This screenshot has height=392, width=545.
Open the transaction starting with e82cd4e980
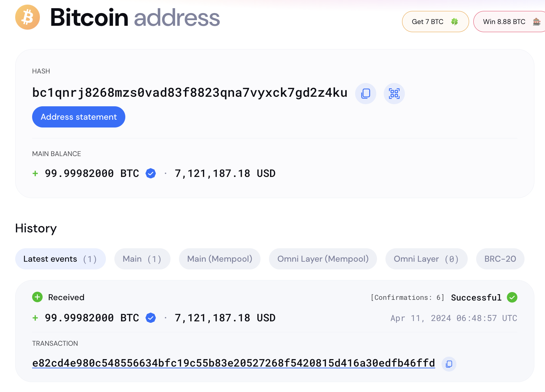[x=233, y=363]
